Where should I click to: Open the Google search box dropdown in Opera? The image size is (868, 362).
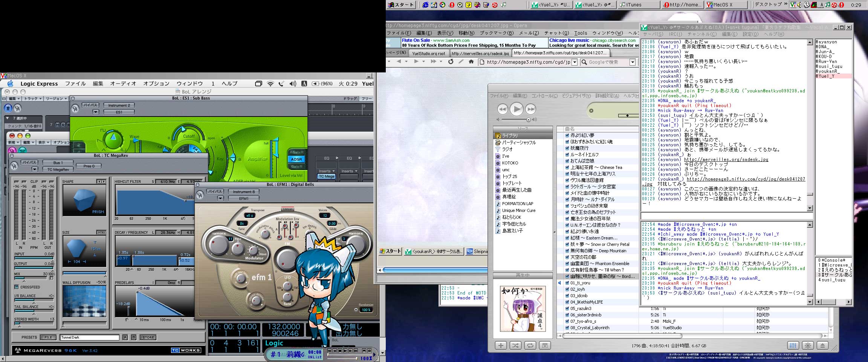[633, 62]
